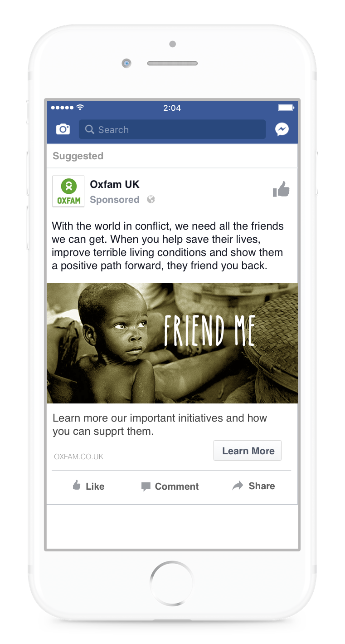Click the Oxfam logo profile picture
The height and width of the screenshot is (644, 345).
(x=68, y=191)
